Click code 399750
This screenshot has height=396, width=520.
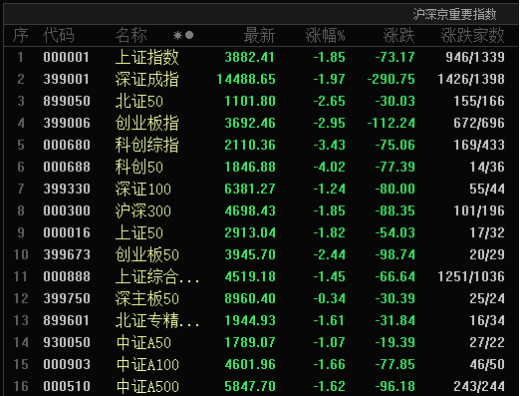pos(67,298)
